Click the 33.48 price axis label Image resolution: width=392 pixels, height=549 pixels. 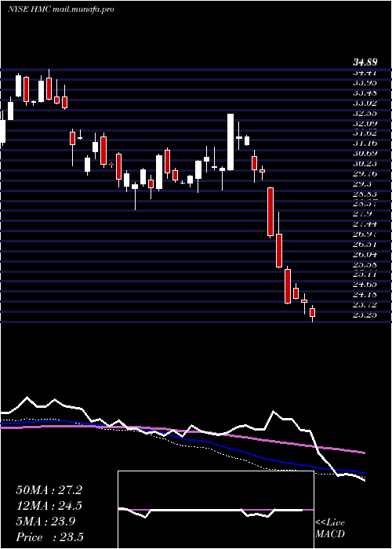(x=365, y=93)
